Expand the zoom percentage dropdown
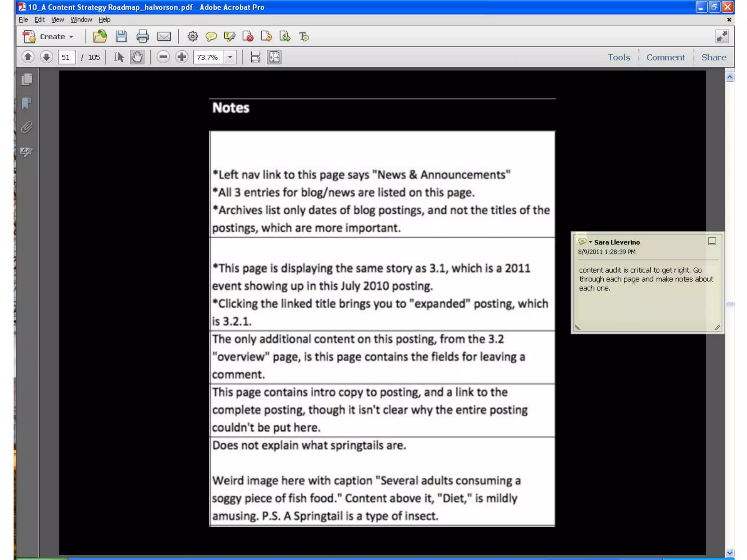This screenshot has height=560, width=747. tap(230, 57)
